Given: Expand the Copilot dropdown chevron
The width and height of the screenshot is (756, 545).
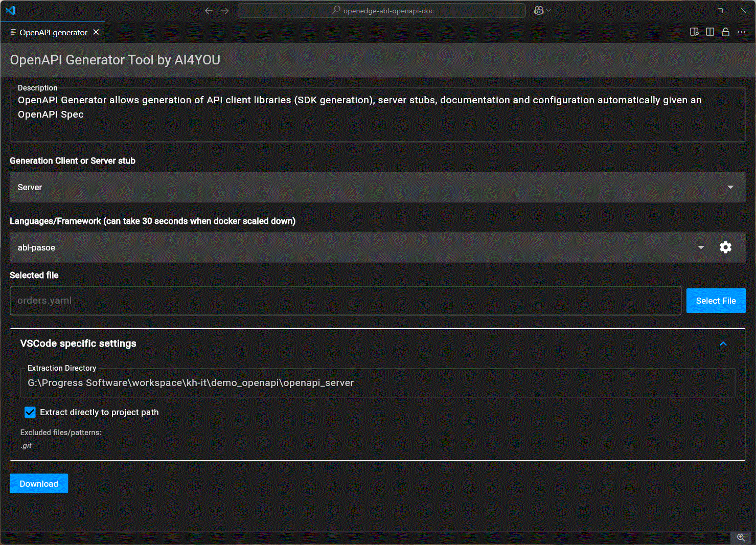Looking at the screenshot, I should point(549,10).
